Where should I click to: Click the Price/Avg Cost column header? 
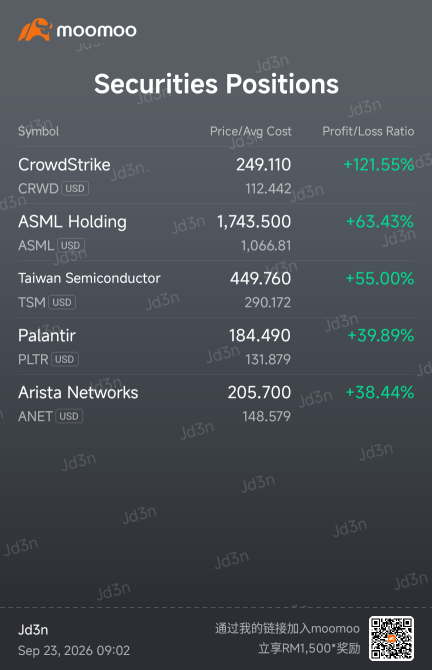251,131
